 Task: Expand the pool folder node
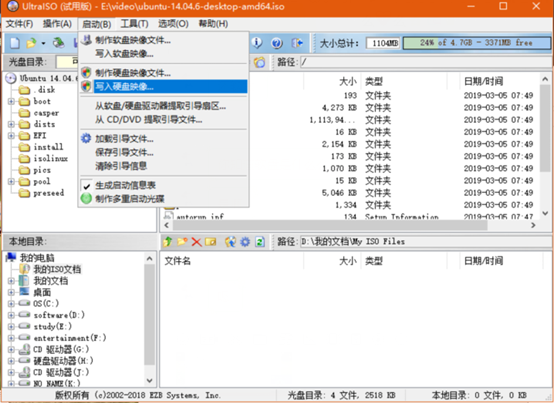(11, 182)
